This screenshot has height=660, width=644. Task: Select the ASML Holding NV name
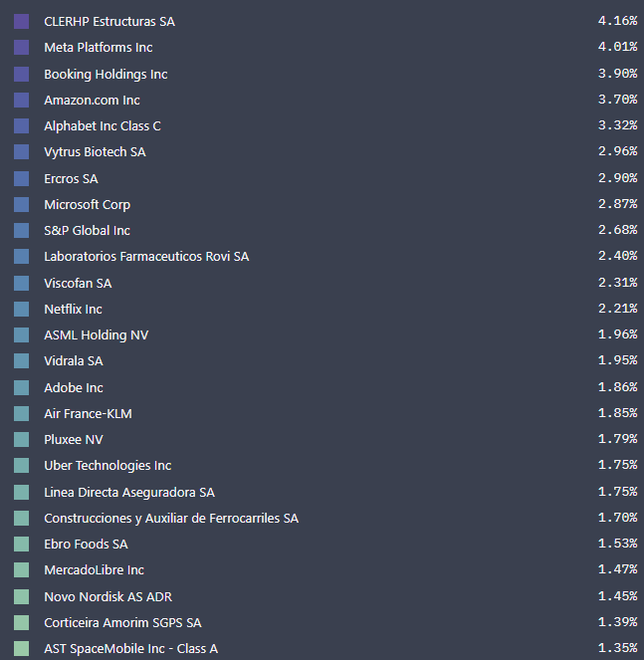(x=97, y=335)
